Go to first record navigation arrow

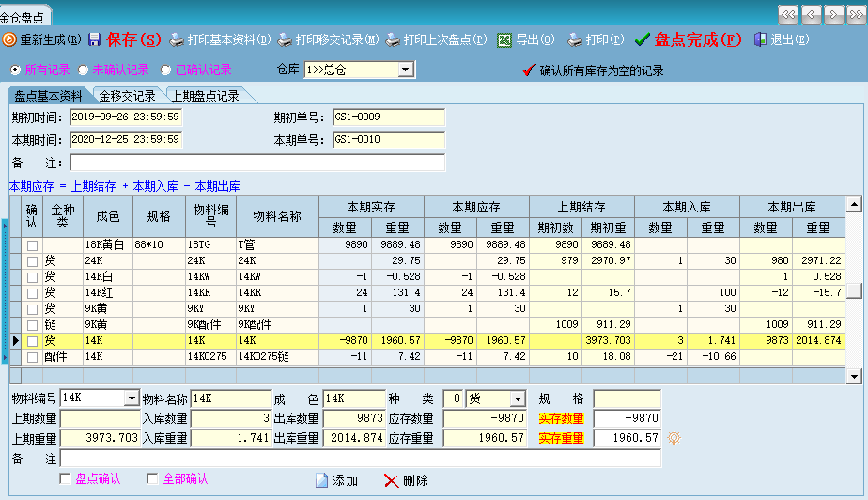[x=788, y=15]
